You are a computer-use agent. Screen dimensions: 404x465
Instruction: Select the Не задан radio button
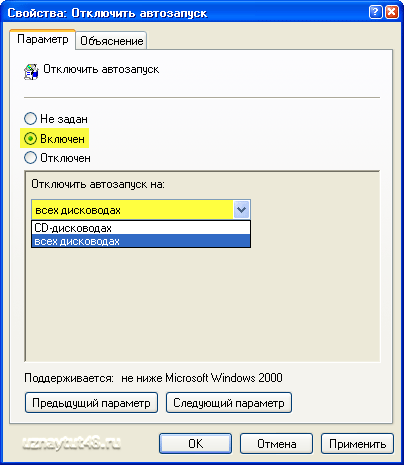pyautogui.click(x=30, y=119)
